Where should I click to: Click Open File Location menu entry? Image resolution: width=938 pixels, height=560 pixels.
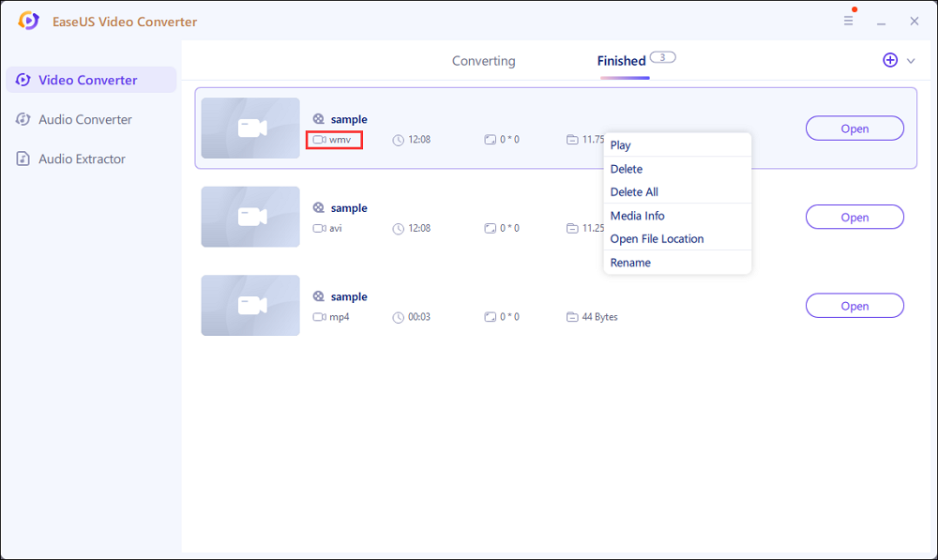point(657,239)
